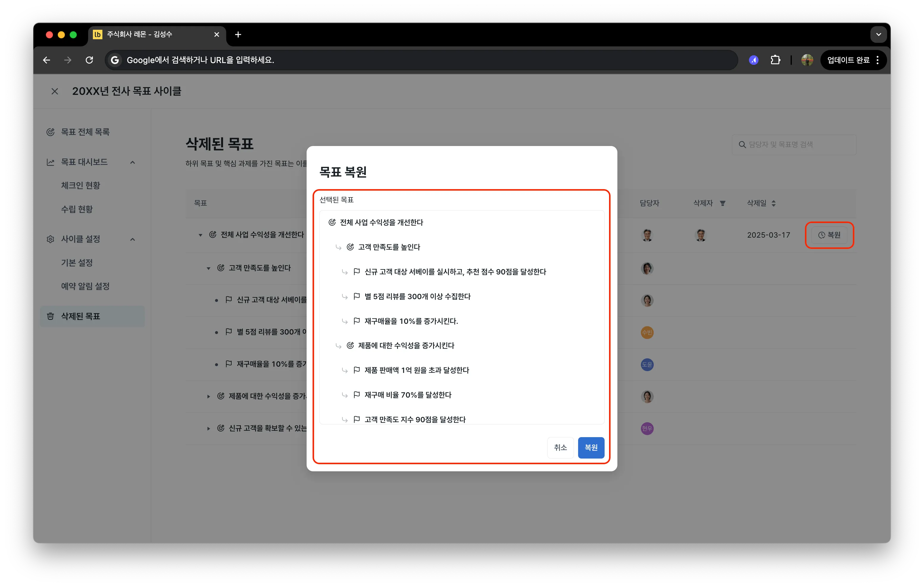Open 목표 전체 목록 in sidebar
The image size is (924, 587).
(x=85, y=132)
